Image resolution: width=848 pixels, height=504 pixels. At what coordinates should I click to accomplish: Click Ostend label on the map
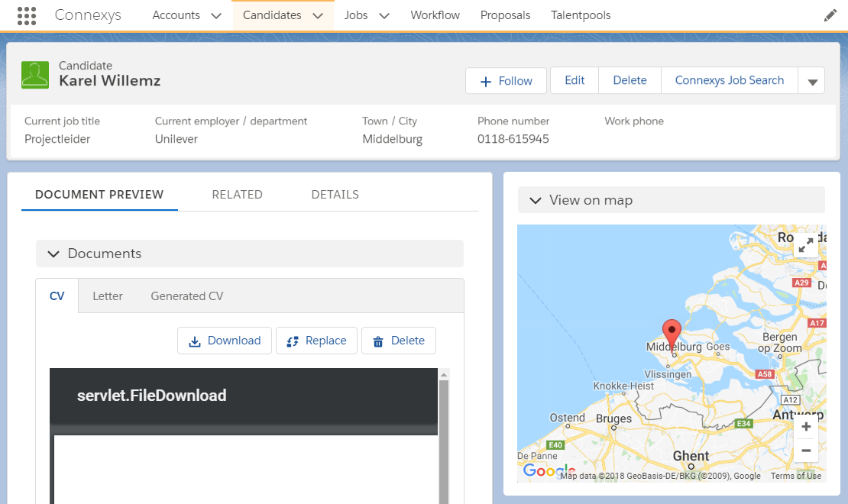[568, 418]
